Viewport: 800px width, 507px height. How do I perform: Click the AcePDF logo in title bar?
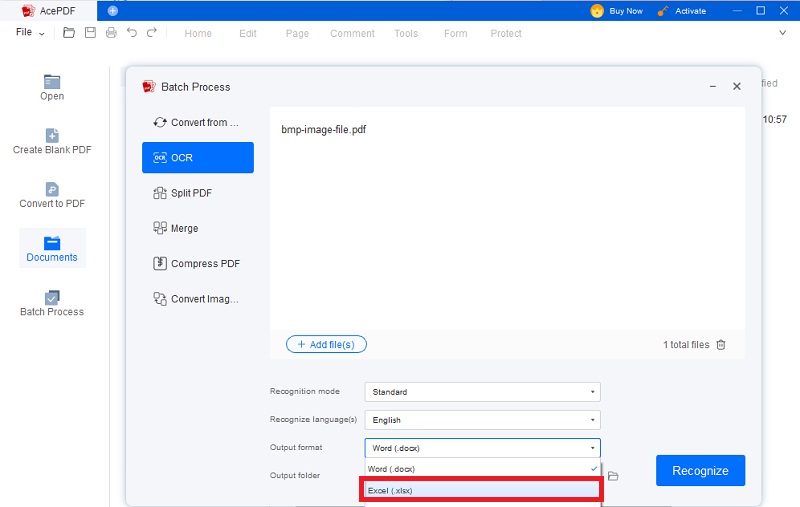(29, 11)
